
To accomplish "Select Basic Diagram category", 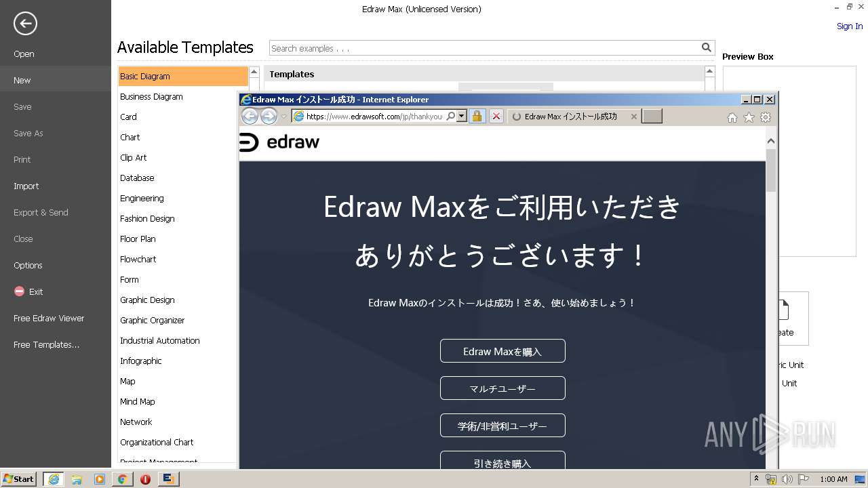I will point(183,76).
